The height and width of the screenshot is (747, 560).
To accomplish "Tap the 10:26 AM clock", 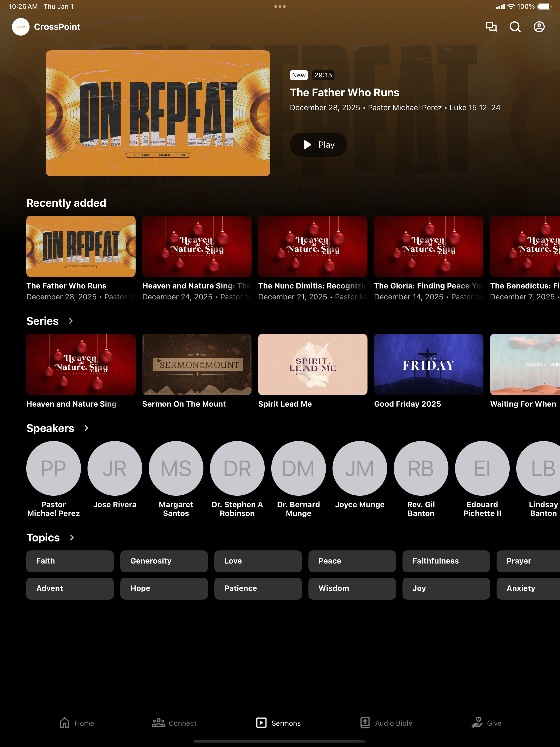I will [x=23, y=6].
